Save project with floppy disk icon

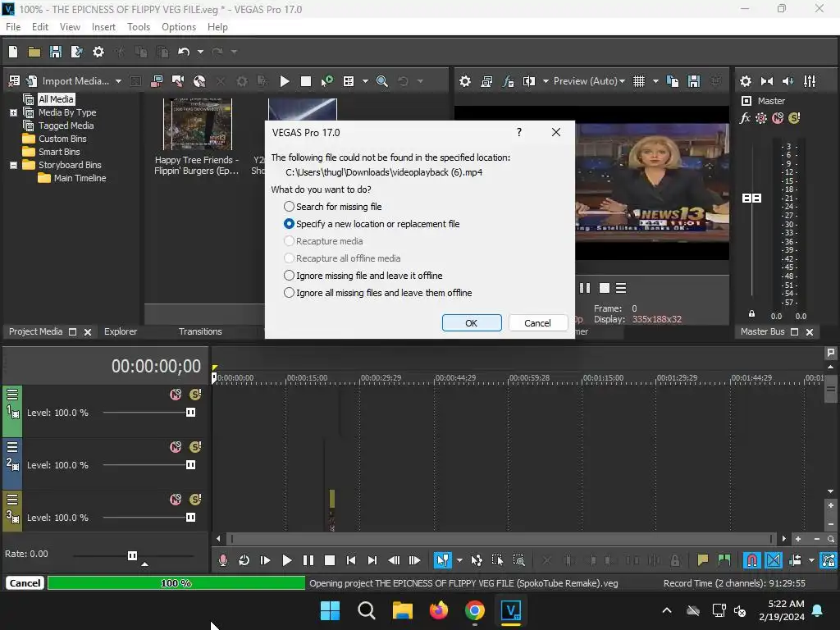(x=56, y=52)
